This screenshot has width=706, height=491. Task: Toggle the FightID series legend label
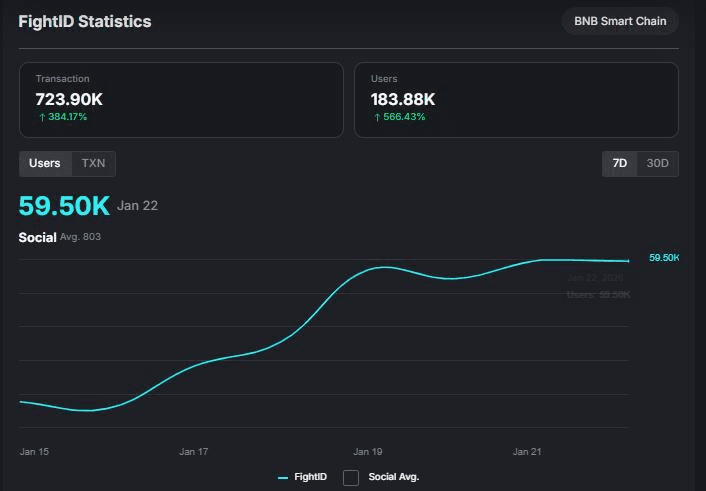coord(310,478)
